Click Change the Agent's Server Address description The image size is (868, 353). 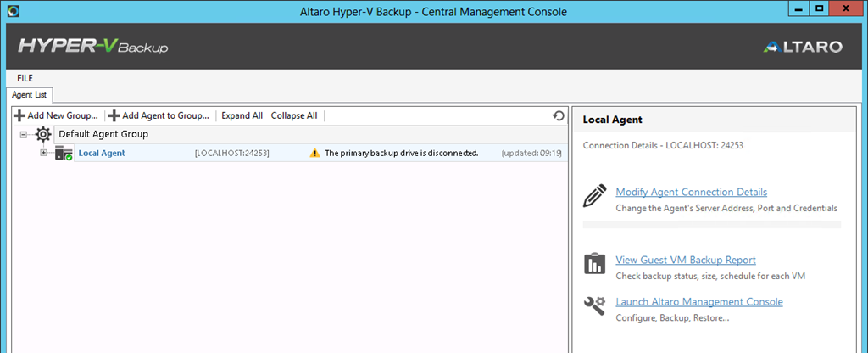click(726, 209)
